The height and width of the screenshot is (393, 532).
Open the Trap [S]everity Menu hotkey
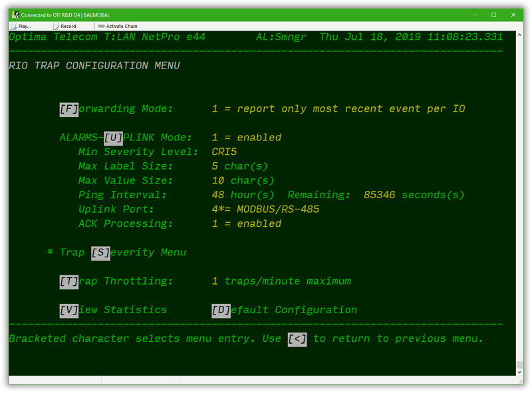pyautogui.click(x=101, y=253)
